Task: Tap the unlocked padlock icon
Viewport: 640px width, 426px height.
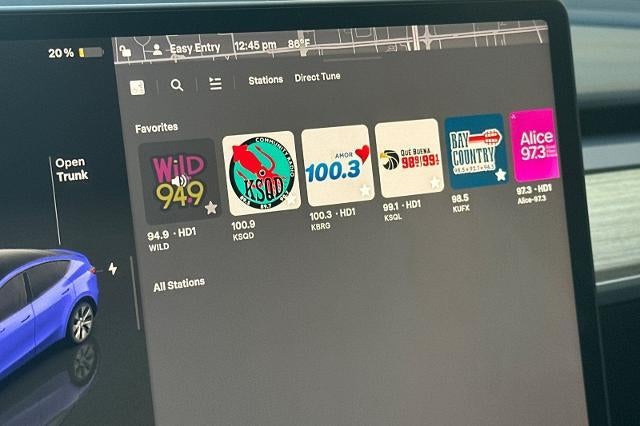Action: point(125,51)
